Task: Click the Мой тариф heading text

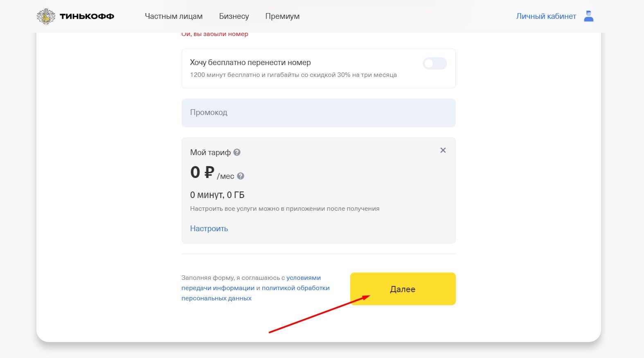Action: tap(210, 152)
